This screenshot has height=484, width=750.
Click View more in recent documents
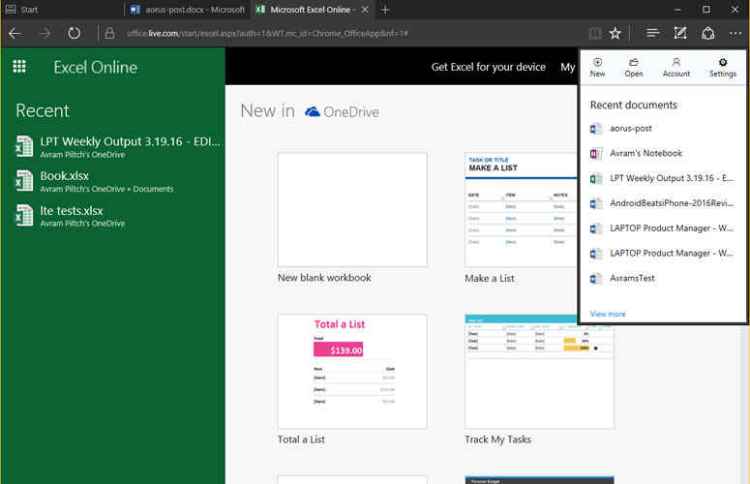[x=607, y=314]
